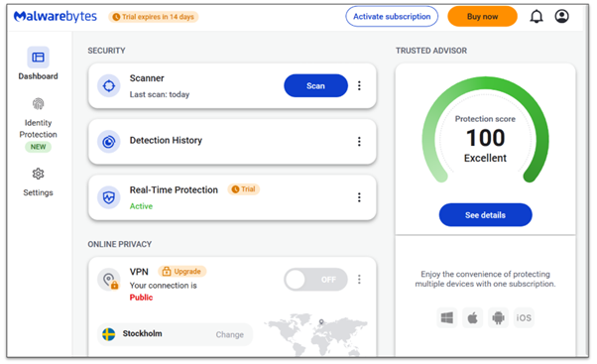This screenshot has width=597, height=364.
Task: Click the Detection History icon
Action: (109, 142)
